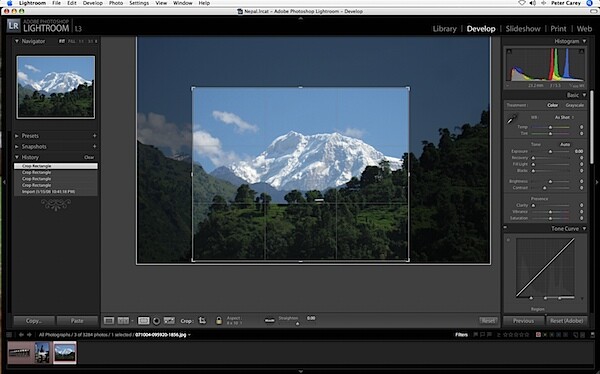Toggle the crop aspect ratio lock

(219, 320)
